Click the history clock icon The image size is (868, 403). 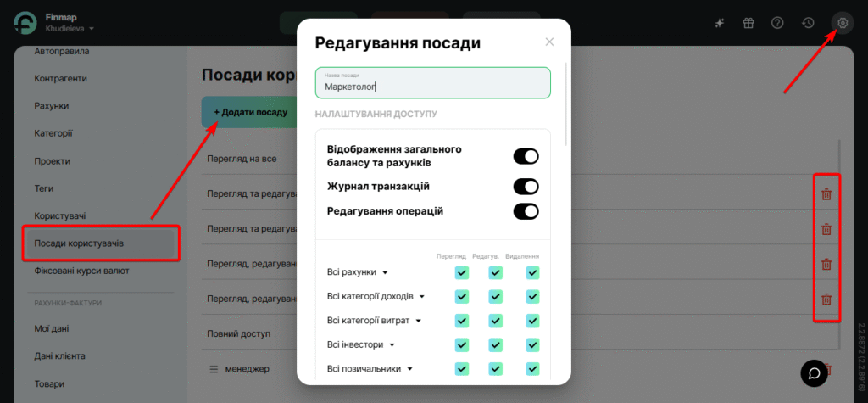(x=808, y=23)
